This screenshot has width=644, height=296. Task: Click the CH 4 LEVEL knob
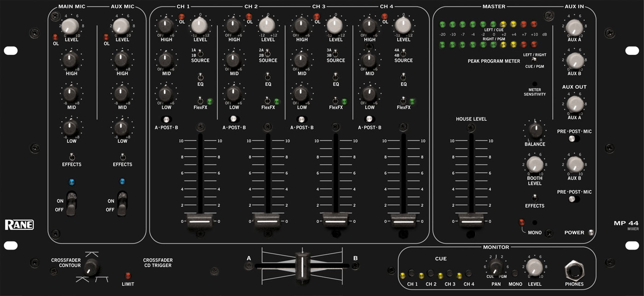tap(403, 25)
